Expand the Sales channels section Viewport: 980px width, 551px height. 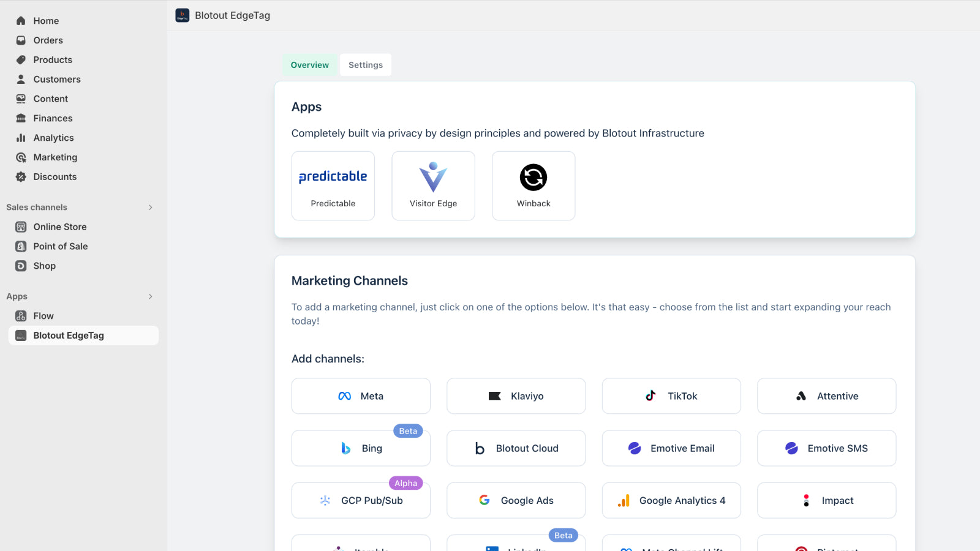click(151, 208)
